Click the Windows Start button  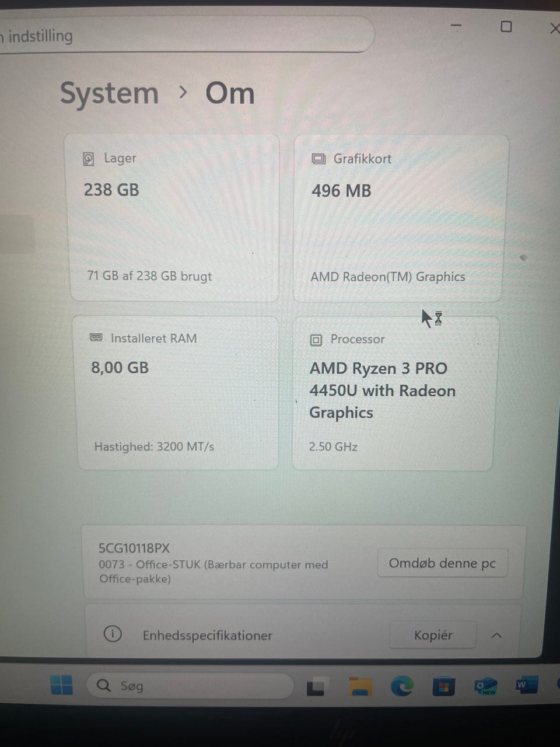(x=61, y=685)
